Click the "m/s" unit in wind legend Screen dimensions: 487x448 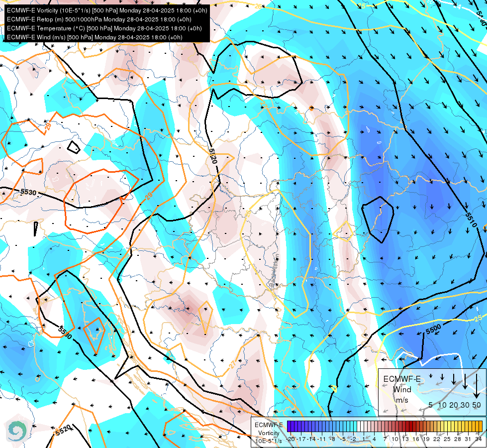(x=402, y=400)
